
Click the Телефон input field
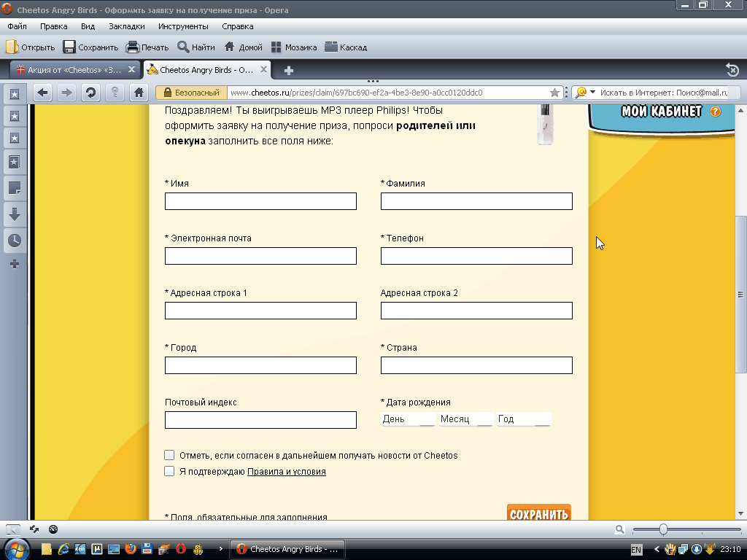click(476, 256)
